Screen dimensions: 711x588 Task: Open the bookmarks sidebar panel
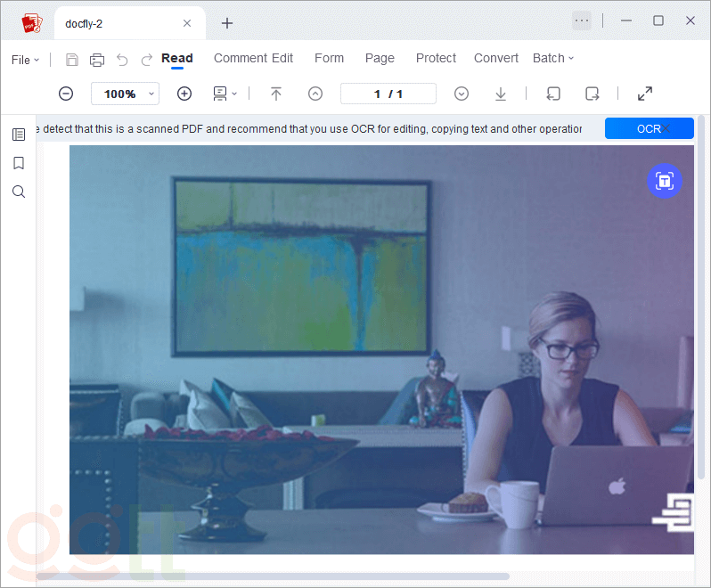click(19, 163)
